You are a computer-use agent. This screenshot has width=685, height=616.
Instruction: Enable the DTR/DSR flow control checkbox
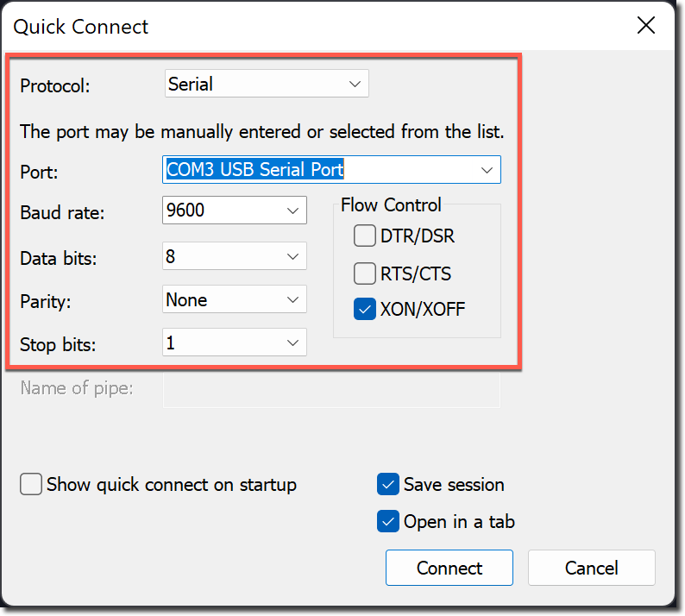(365, 236)
